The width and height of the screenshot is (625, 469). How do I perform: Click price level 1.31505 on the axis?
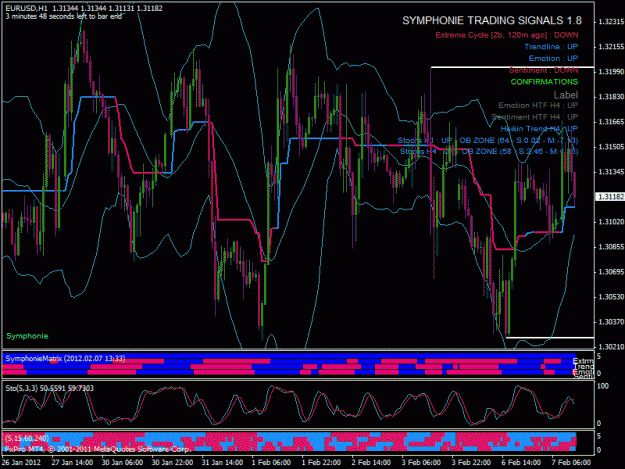[x=611, y=147]
